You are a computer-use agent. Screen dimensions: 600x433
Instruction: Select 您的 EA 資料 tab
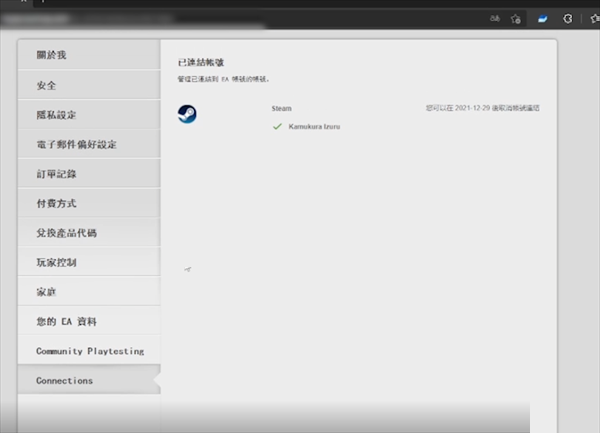[88, 321]
